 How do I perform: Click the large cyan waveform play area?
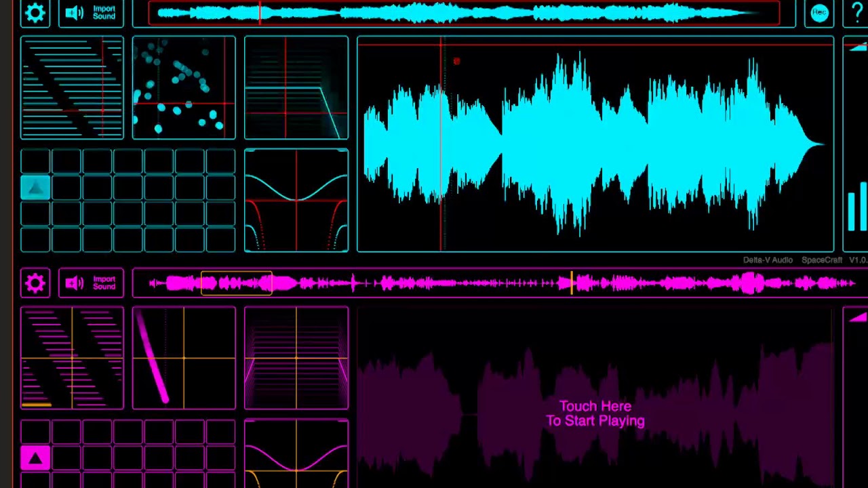pyautogui.click(x=595, y=144)
